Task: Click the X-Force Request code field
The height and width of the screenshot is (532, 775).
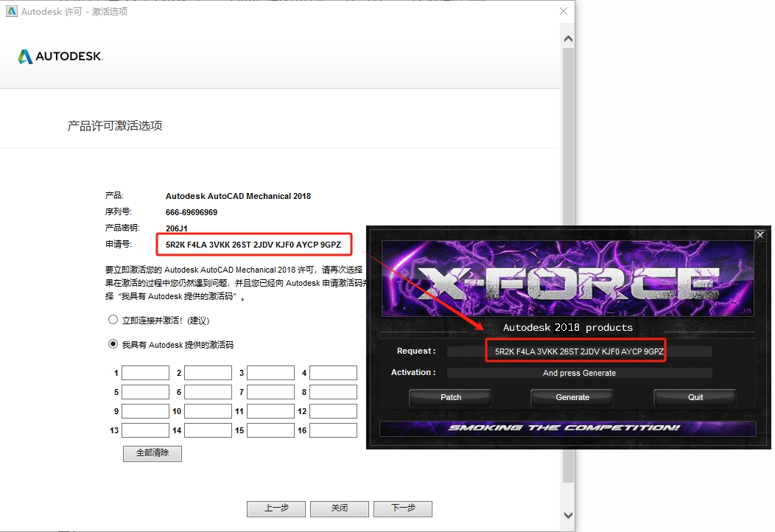Action: click(x=579, y=351)
